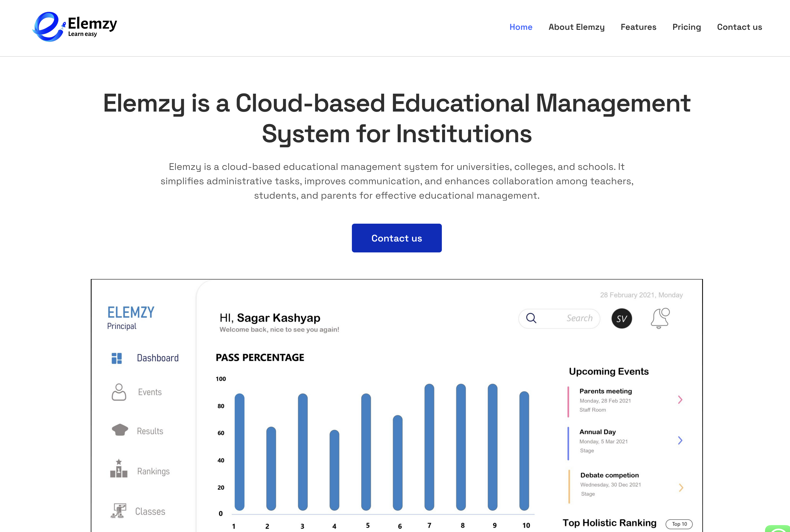Open the About Elemzy page
Image resolution: width=790 pixels, height=532 pixels.
click(576, 27)
